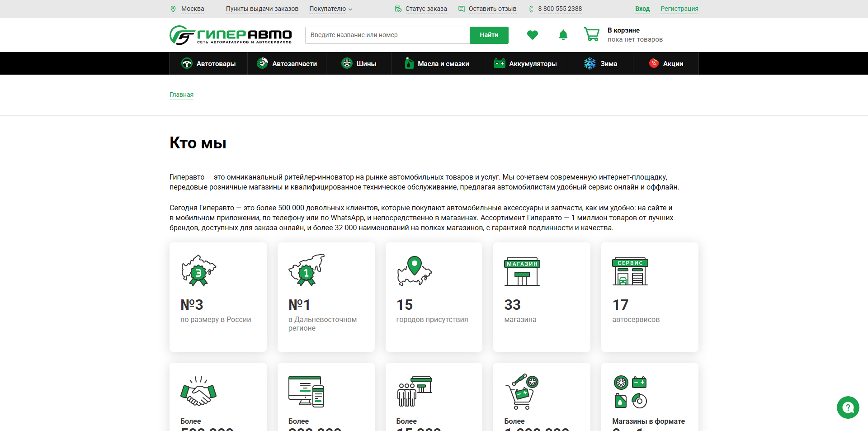The width and height of the screenshot is (868, 431).
Task: Click the Главная breadcrumb link
Action: [181, 95]
